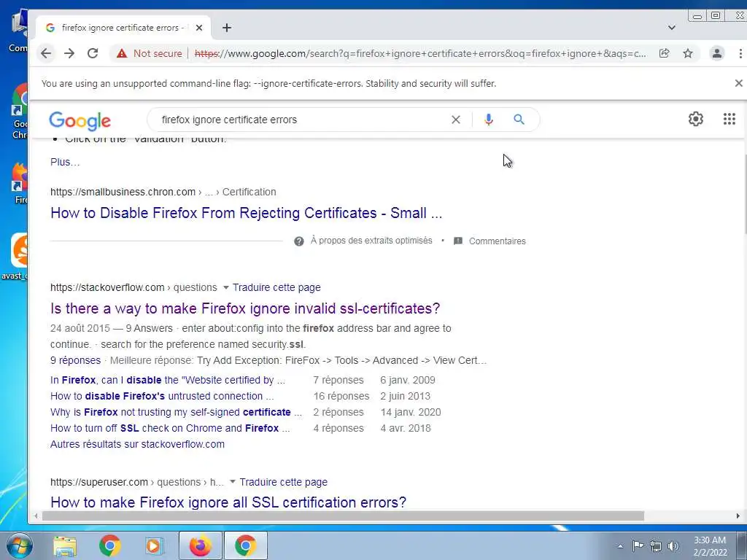The height and width of the screenshot is (560, 747).
Task: Go forward with Chrome's forward arrow
Action: (69, 53)
